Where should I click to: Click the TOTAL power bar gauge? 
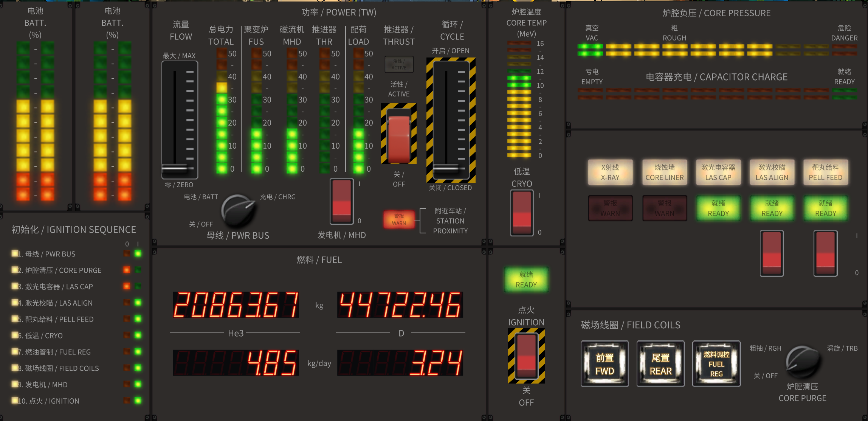(x=222, y=111)
